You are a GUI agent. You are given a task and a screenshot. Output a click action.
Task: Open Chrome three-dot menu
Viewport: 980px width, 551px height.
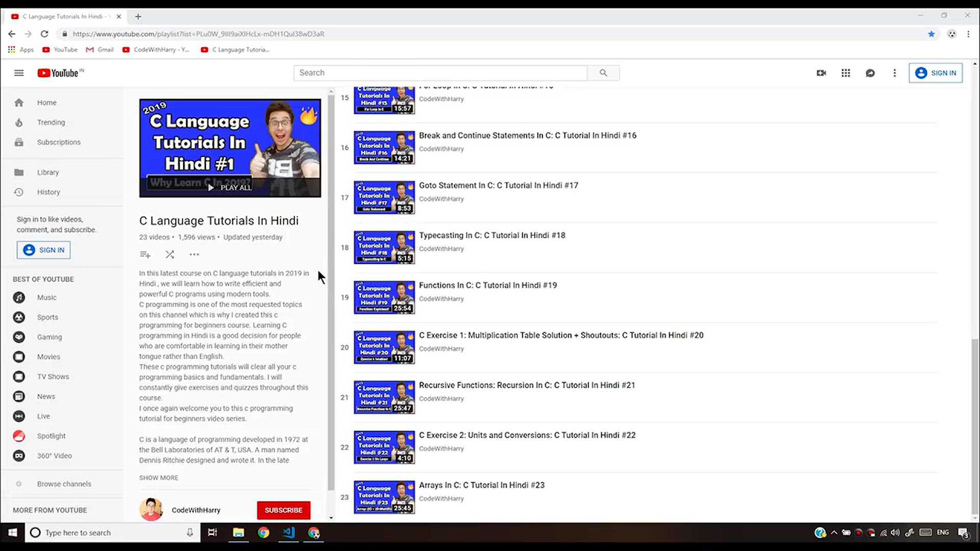point(968,34)
